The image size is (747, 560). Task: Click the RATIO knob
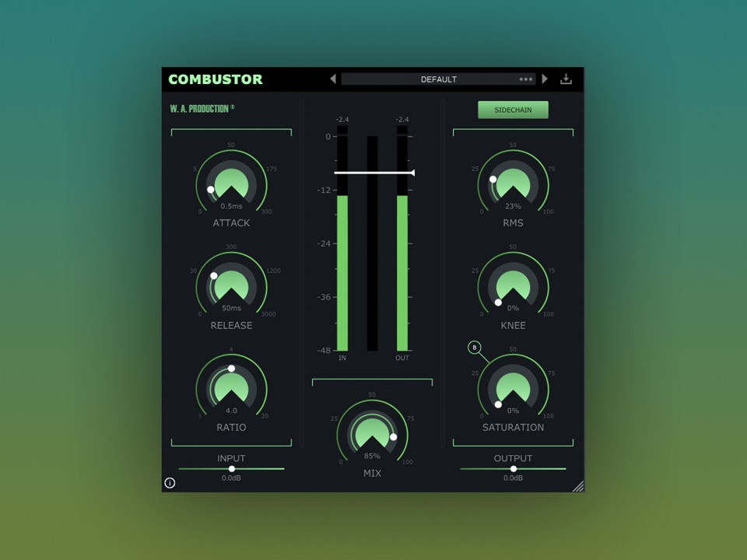click(231, 389)
